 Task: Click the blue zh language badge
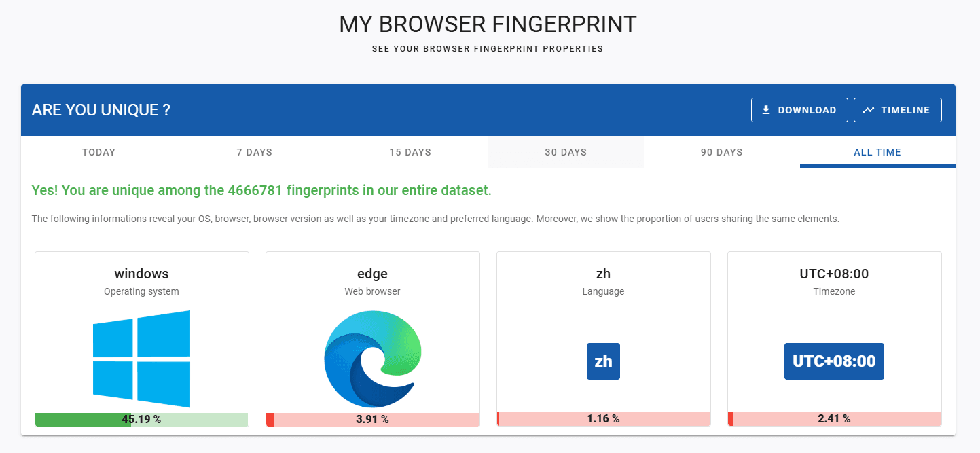pyautogui.click(x=603, y=361)
